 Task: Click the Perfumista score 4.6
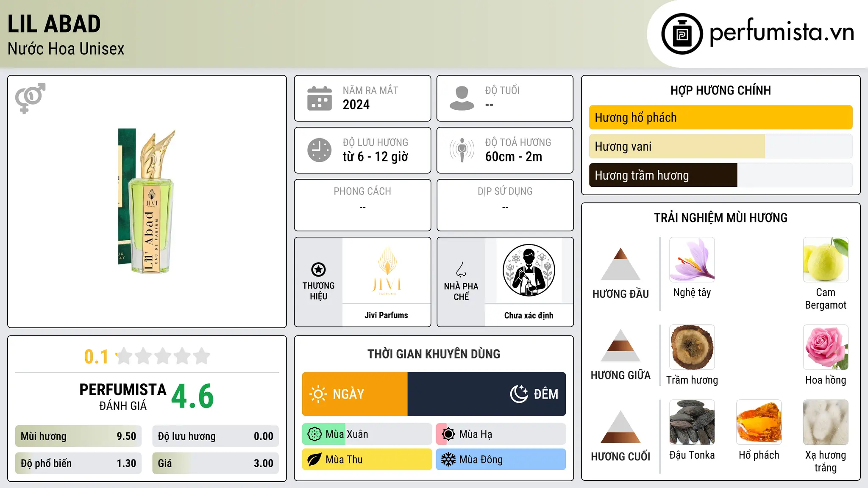click(x=193, y=396)
